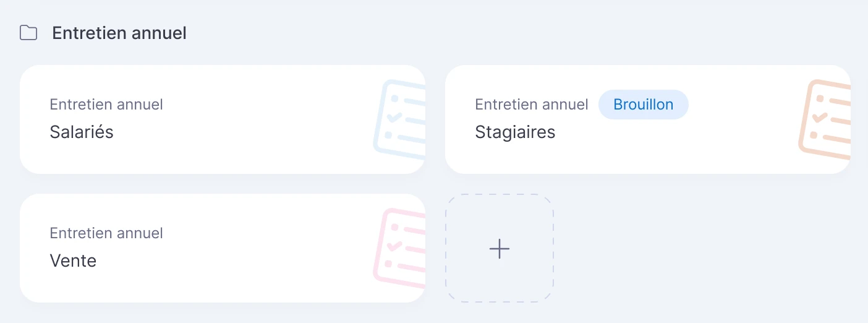This screenshot has height=323, width=868.
Task: Open the Salariés template card
Action: click(x=223, y=119)
